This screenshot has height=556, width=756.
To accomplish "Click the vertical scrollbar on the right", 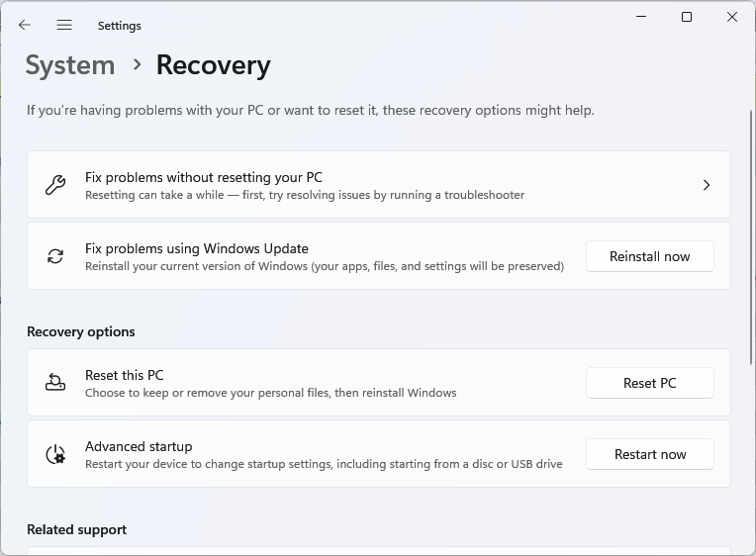I will (x=751, y=237).
